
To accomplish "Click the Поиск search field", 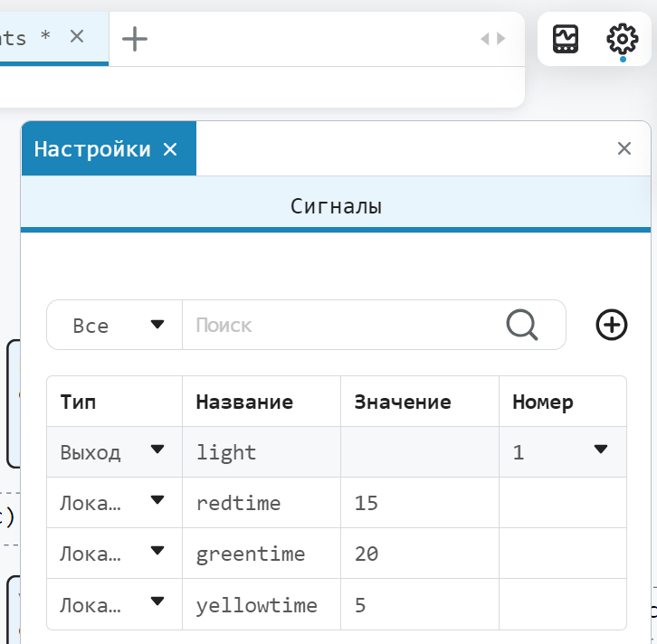I will [344, 325].
